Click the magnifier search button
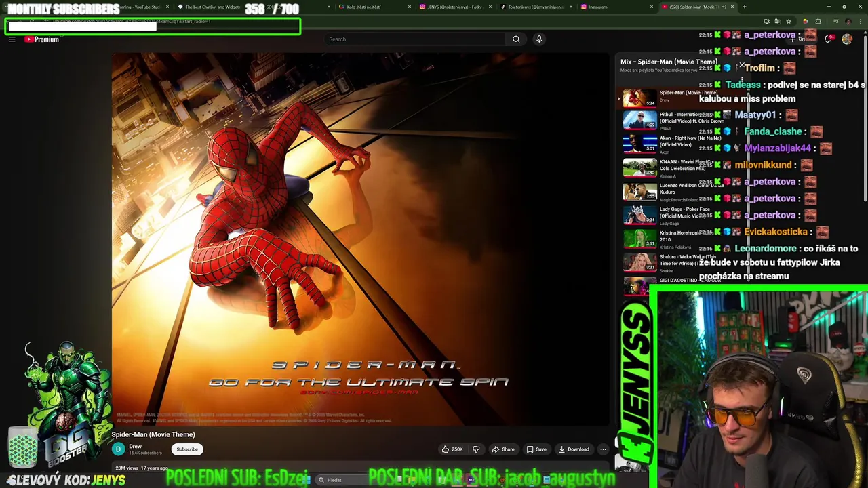This screenshot has height=488, width=868. tap(516, 39)
